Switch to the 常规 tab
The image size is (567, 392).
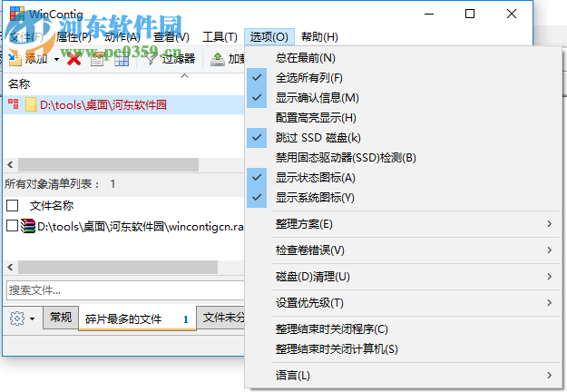61,318
